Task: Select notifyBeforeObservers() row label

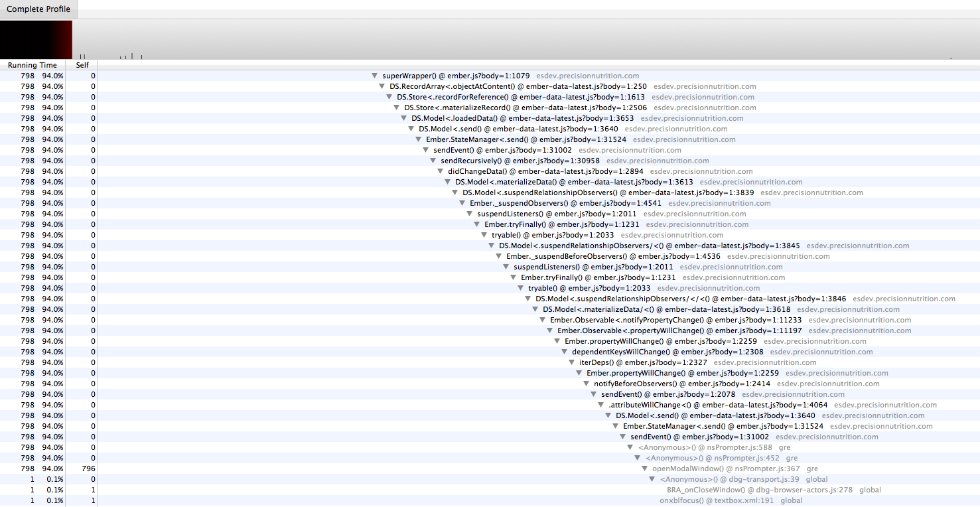Action: click(682, 384)
